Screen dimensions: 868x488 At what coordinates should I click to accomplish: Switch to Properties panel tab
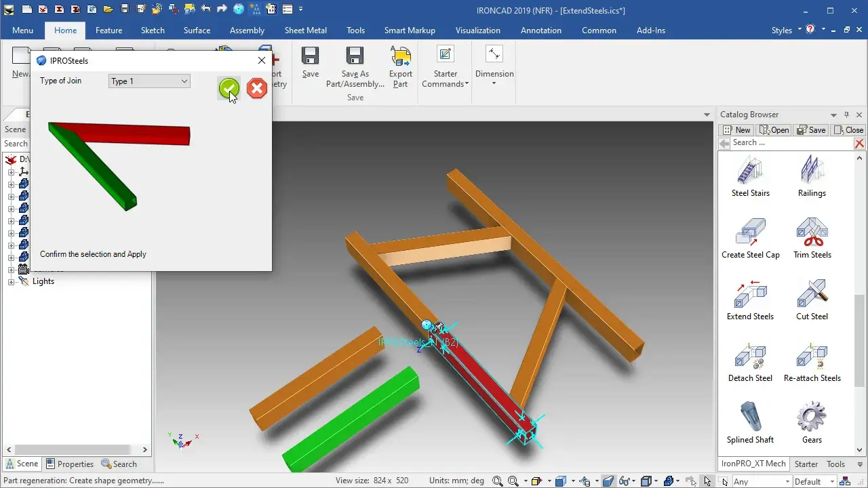click(x=70, y=464)
